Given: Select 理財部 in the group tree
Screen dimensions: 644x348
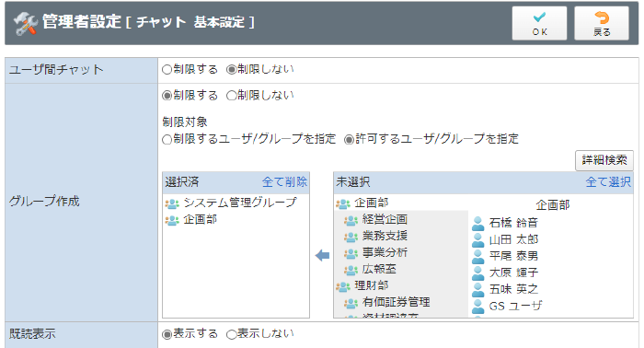Looking at the screenshot, I should tap(372, 285).
